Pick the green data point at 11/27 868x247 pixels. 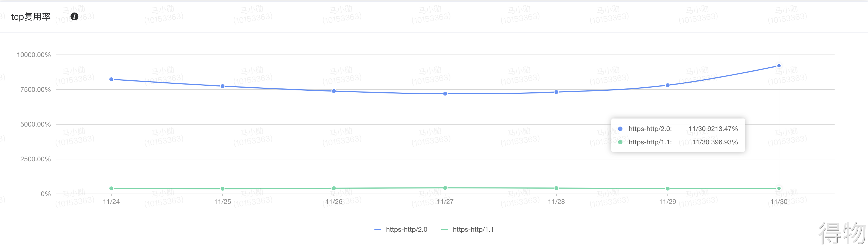445,188
